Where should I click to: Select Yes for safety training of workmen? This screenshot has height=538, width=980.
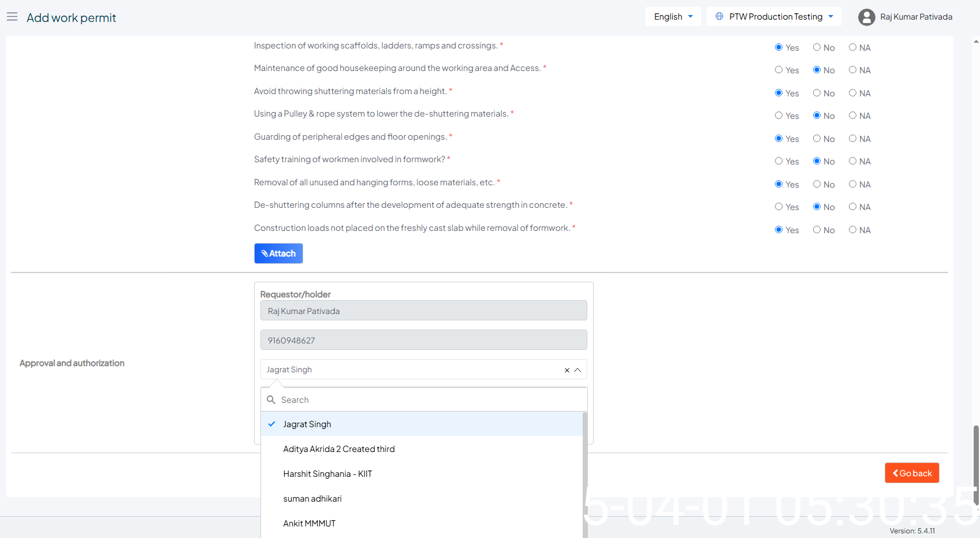778,161
